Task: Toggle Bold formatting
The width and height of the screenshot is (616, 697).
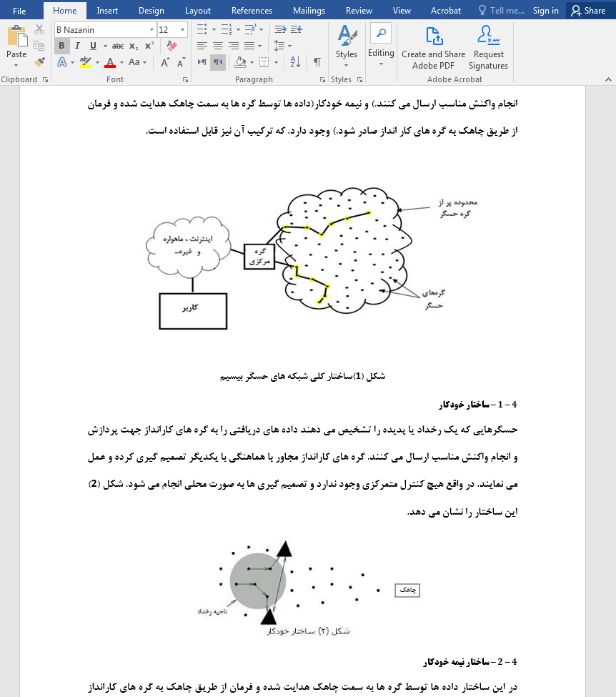Action: 61,46
